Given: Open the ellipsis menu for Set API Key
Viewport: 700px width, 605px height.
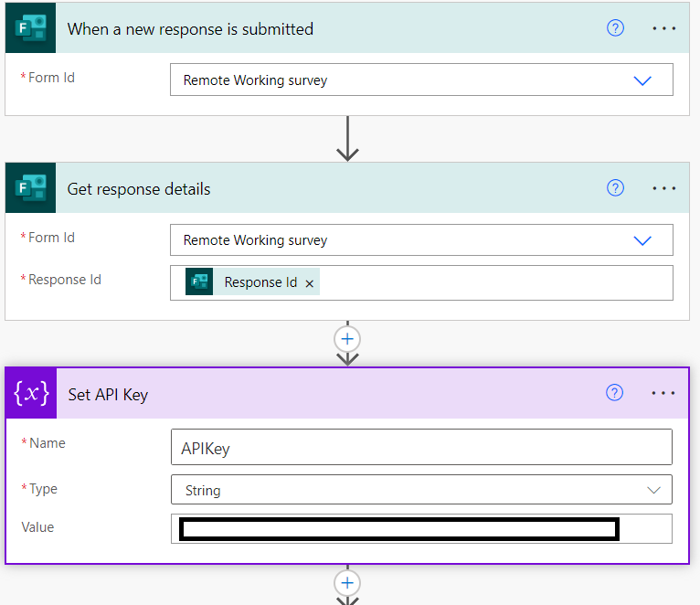Looking at the screenshot, I should (x=663, y=393).
